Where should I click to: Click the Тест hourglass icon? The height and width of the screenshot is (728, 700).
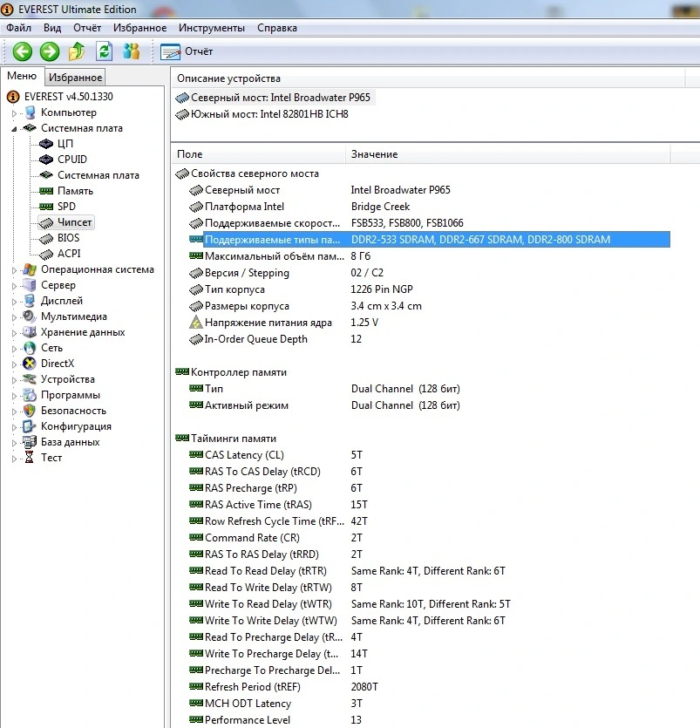(30, 458)
